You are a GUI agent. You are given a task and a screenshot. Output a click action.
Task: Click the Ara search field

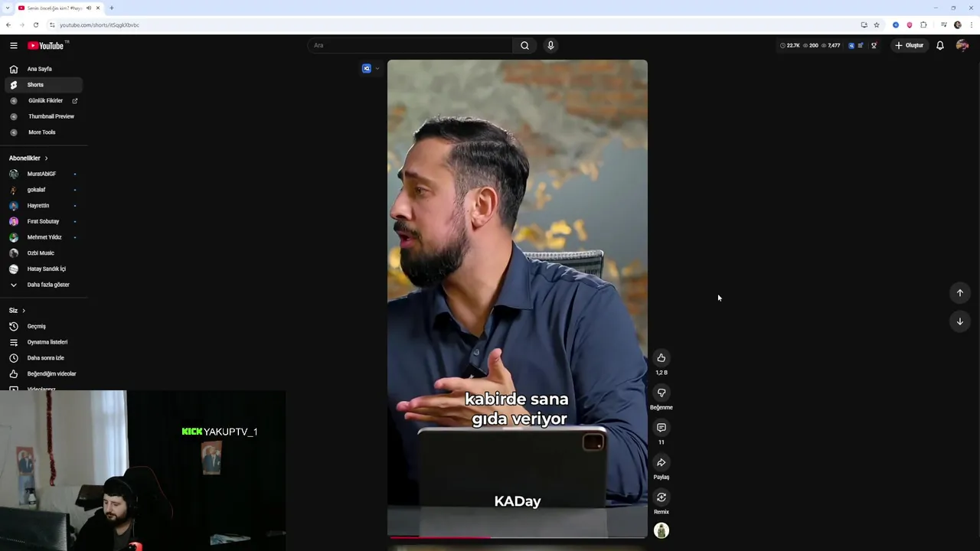click(x=411, y=45)
